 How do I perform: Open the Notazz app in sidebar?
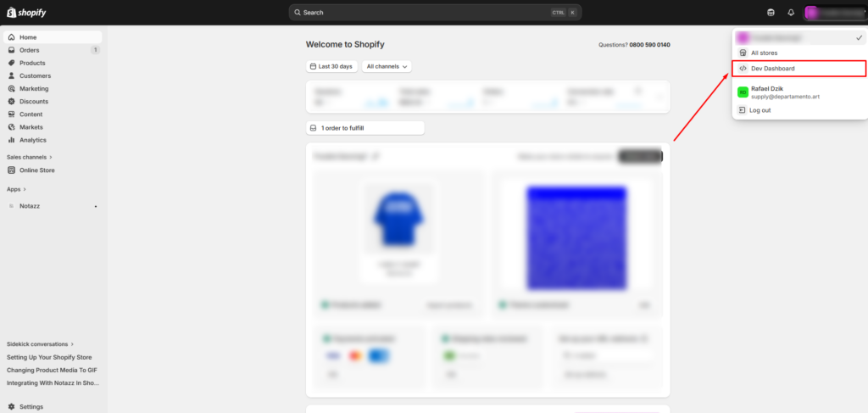click(x=31, y=206)
